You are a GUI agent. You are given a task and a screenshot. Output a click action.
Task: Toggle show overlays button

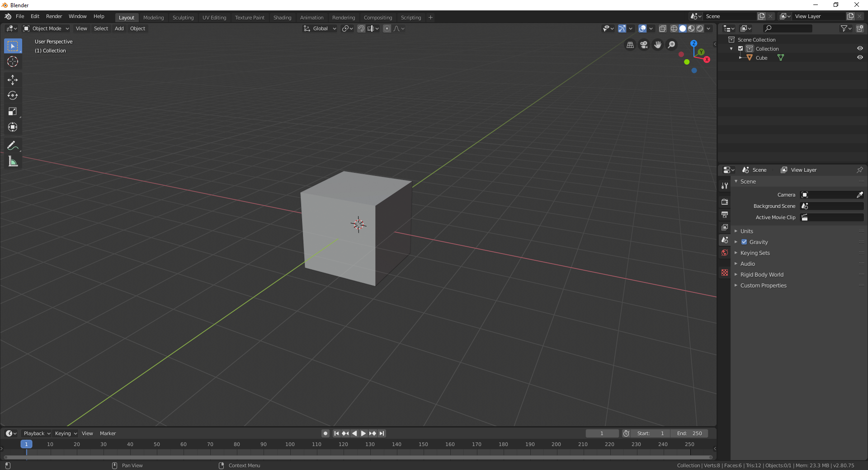pyautogui.click(x=642, y=28)
